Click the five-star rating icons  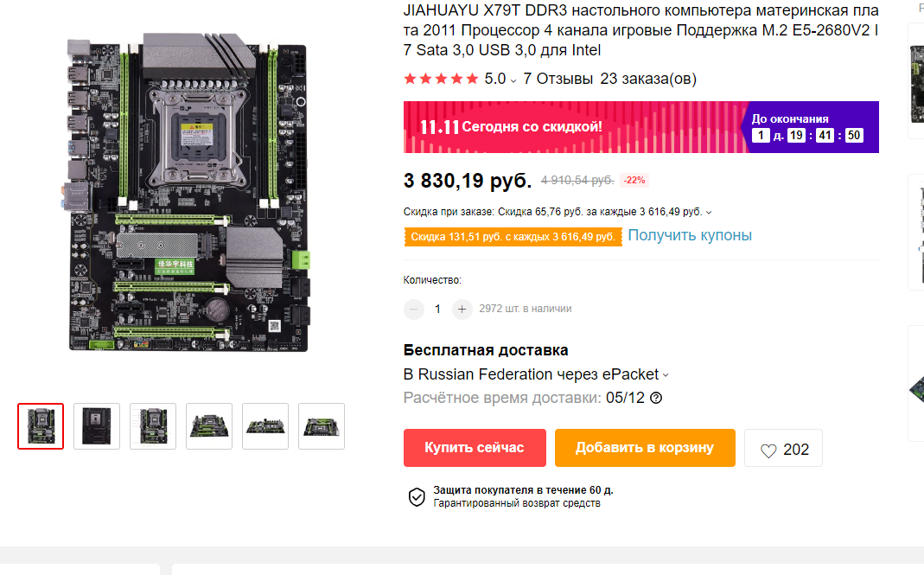(441, 79)
